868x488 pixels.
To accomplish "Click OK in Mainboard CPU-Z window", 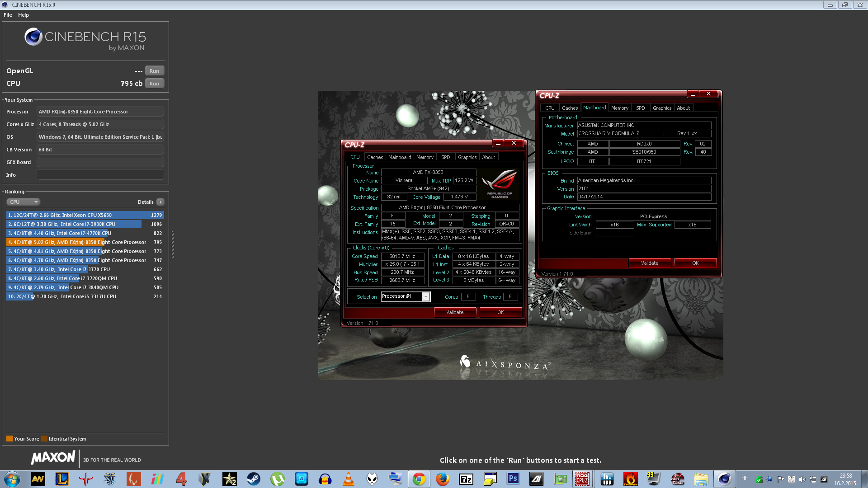I will (695, 263).
